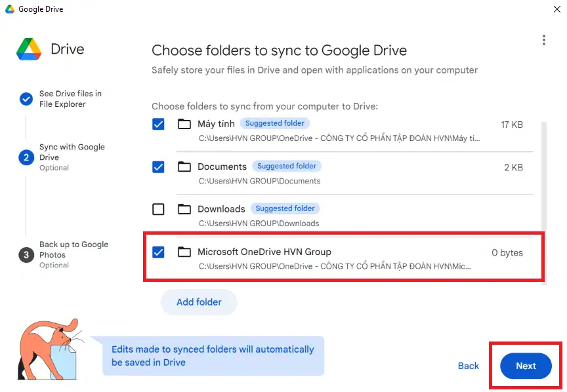
Task: Select Back up to Google Photos step
Action: [73, 250]
